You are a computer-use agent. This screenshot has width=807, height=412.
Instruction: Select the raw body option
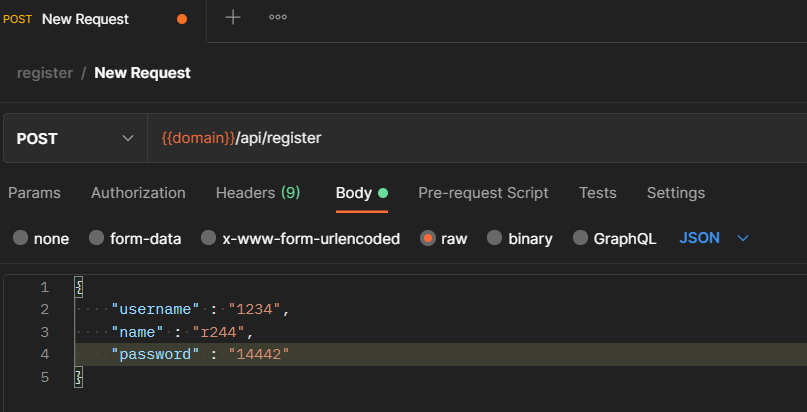[x=428, y=239]
